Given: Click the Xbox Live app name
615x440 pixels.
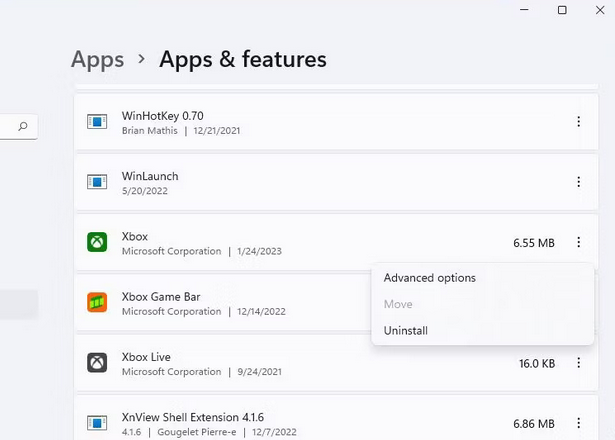Looking at the screenshot, I should click(146, 357).
